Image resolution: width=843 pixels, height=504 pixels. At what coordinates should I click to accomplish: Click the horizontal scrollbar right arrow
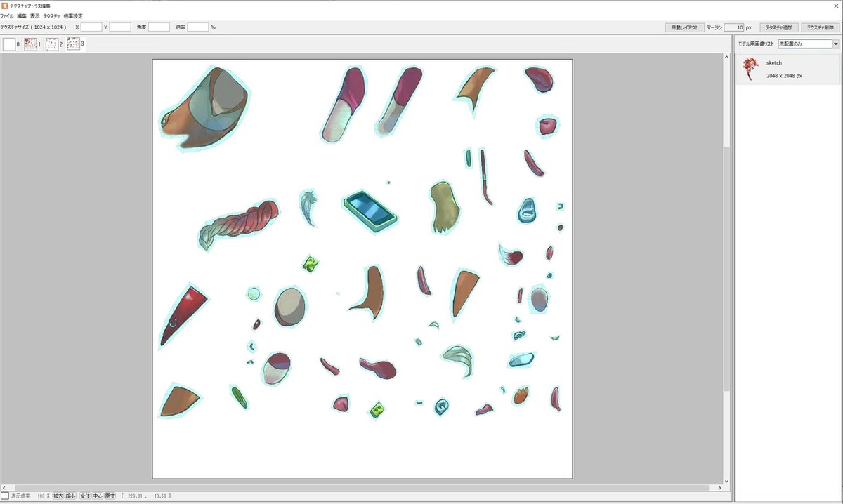[719, 487]
